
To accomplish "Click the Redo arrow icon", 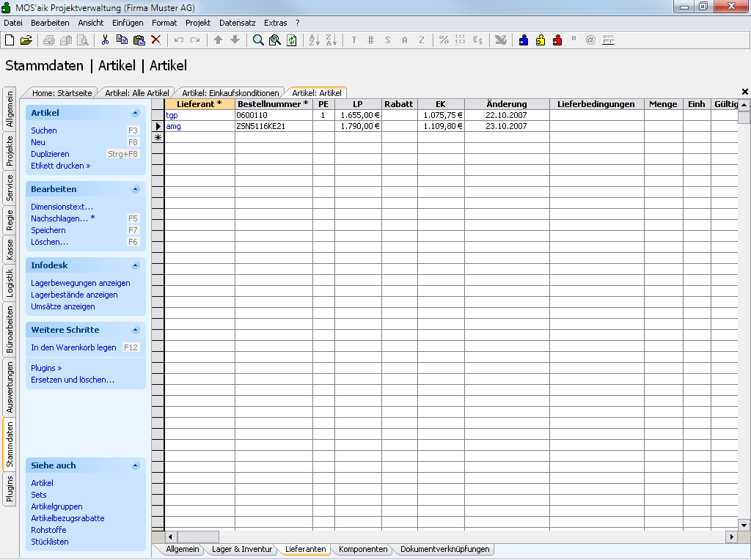I will [x=195, y=40].
